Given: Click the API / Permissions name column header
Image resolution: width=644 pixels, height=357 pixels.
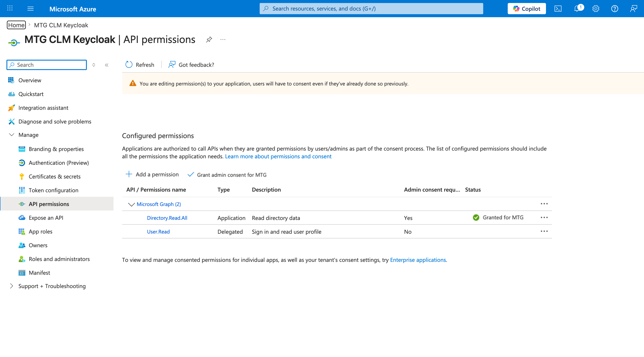Looking at the screenshot, I should coord(156,190).
